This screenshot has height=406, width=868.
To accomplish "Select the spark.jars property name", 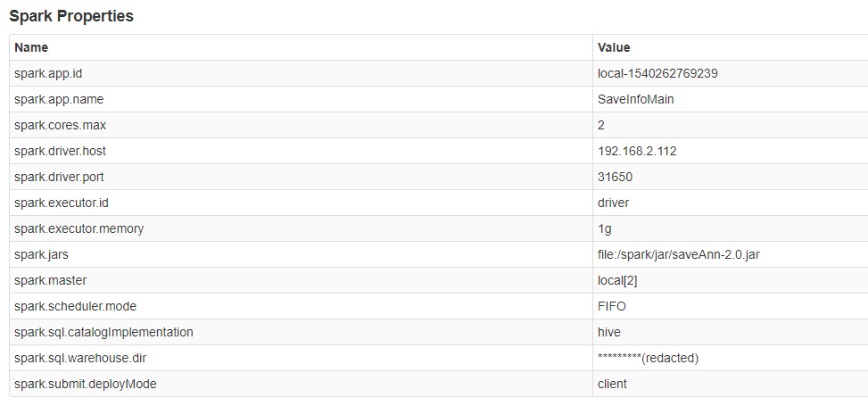I will (41, 255).
